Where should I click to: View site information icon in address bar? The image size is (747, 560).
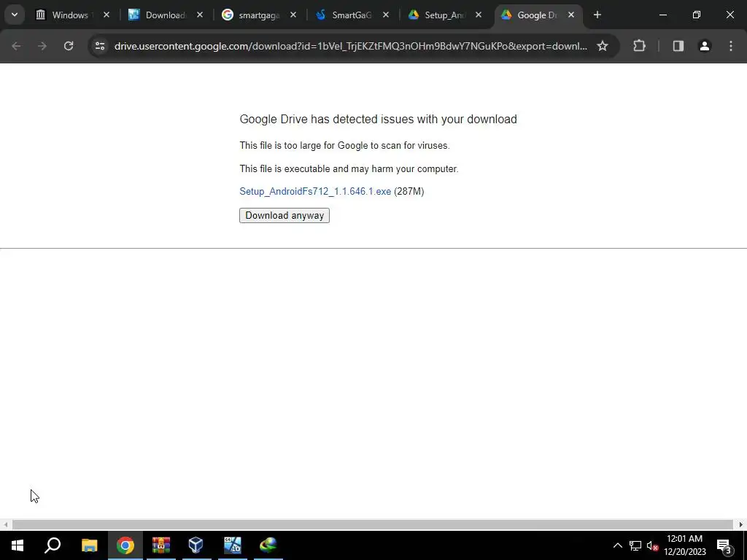99,46
